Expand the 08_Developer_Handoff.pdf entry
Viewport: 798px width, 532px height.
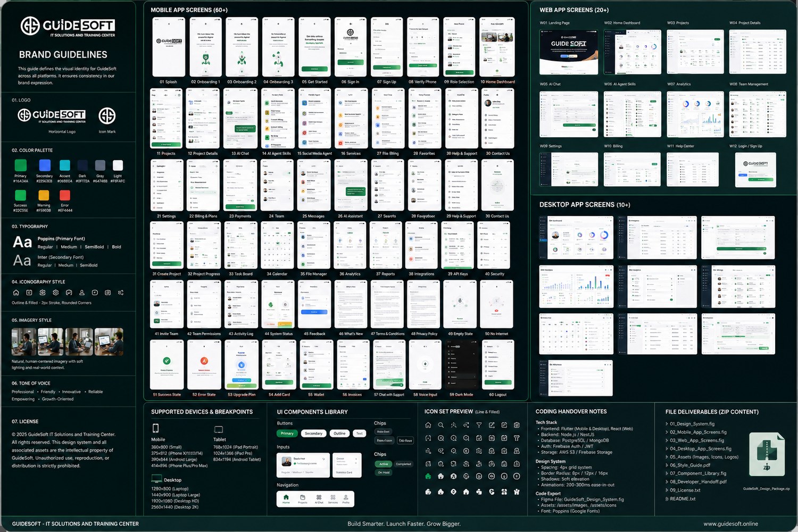(667, 482)
